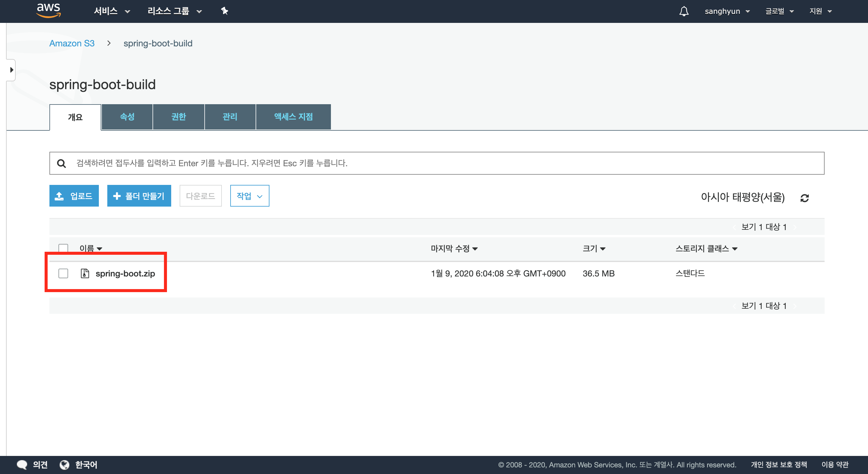Click the refresh icon next to region

(x=804, y=198)
